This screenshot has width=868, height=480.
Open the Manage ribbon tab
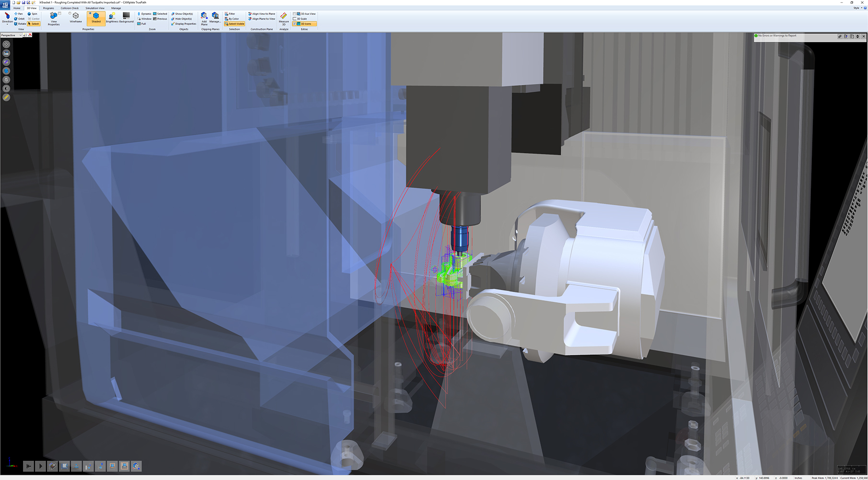(x=116, y=8)
